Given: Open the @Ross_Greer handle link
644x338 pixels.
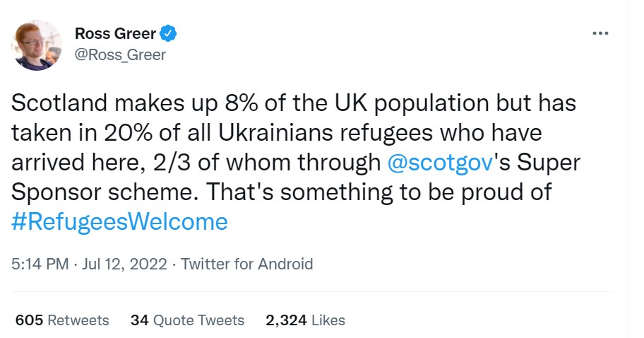Looking at the screenshot, I should tap(120, 54).
